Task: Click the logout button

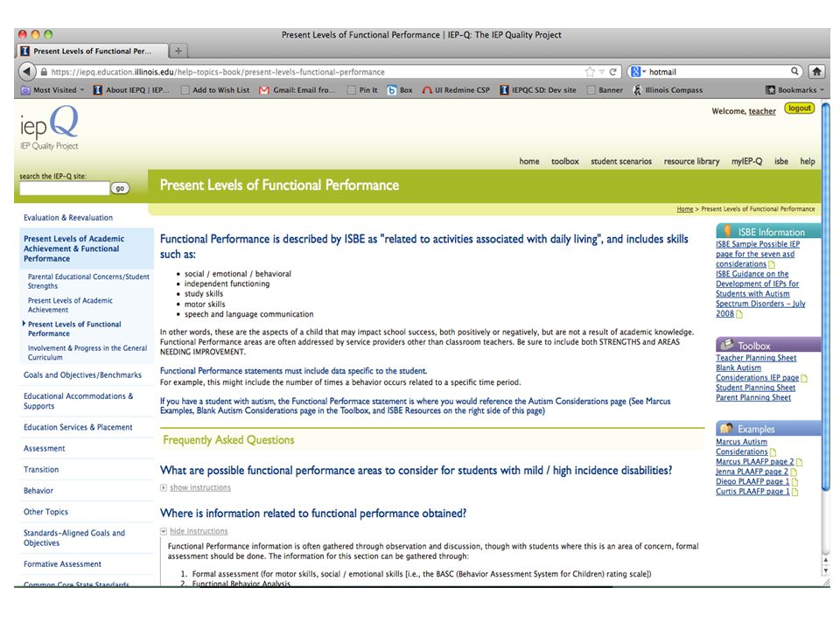Action: click(x=799, y=108)
